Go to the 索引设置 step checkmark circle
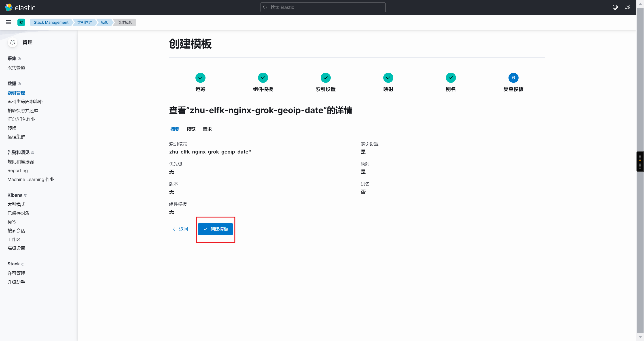Screen dimensions: 644x341 pyautogui.click(x=326, y=78)
